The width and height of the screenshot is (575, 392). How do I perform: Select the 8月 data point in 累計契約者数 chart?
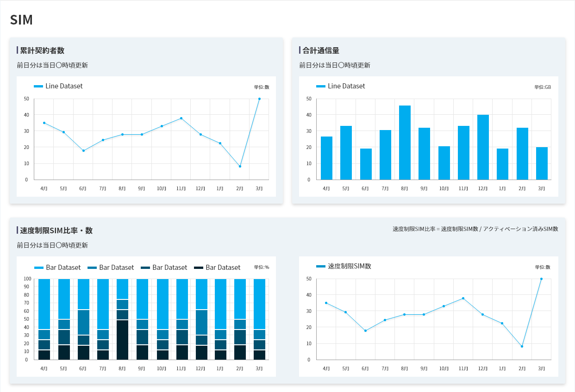122,134
